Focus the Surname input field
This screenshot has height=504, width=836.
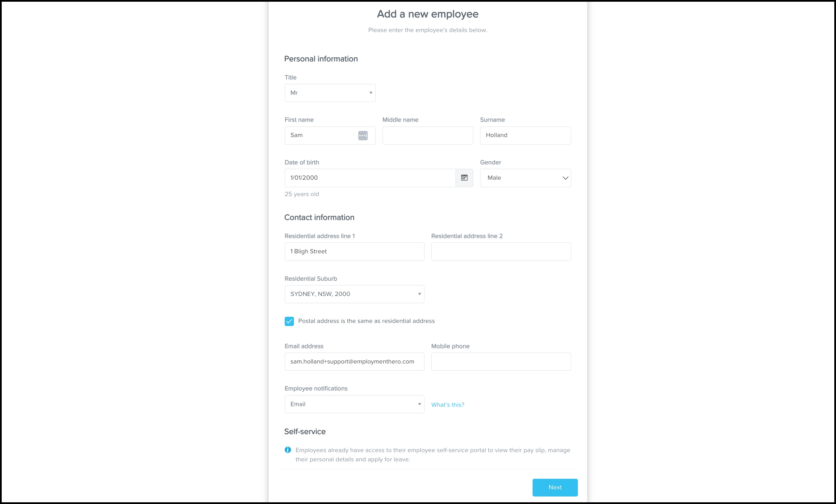coord(525,135)
